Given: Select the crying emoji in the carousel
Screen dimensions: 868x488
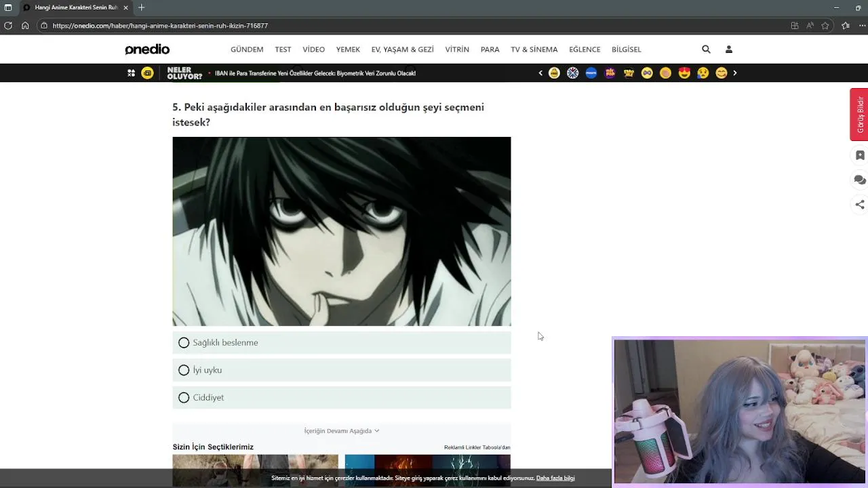Looking at the screenshot, I should tap(703, 73).
